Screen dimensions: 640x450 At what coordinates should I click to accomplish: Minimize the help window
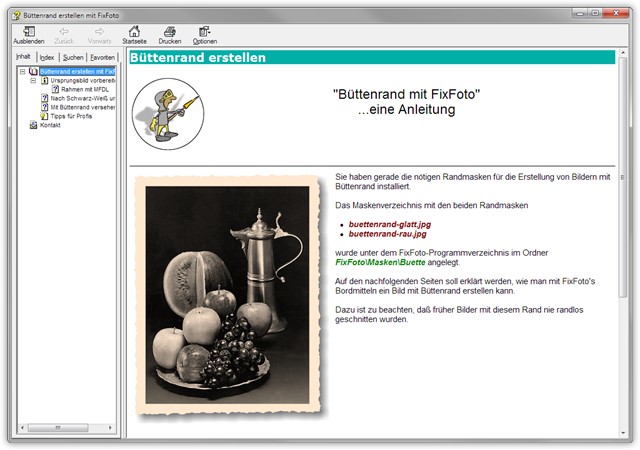[580, 13]
